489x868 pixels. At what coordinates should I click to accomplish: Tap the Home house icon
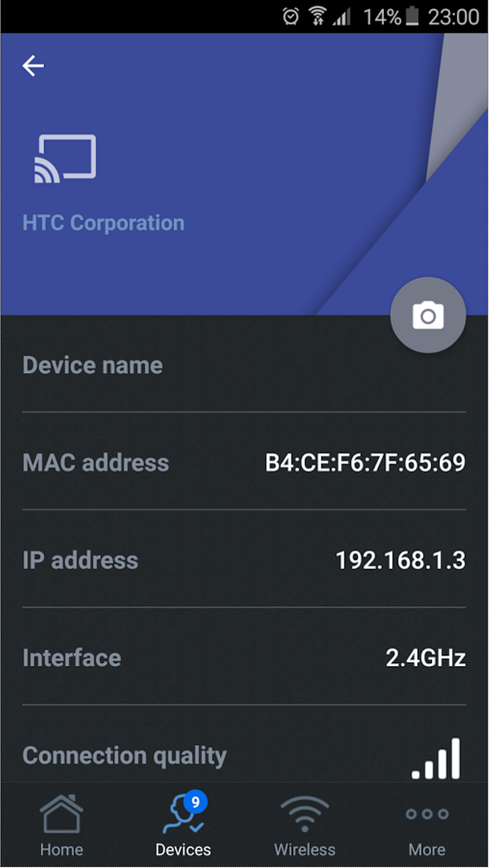pyautogui.click(x=61, y=813)
